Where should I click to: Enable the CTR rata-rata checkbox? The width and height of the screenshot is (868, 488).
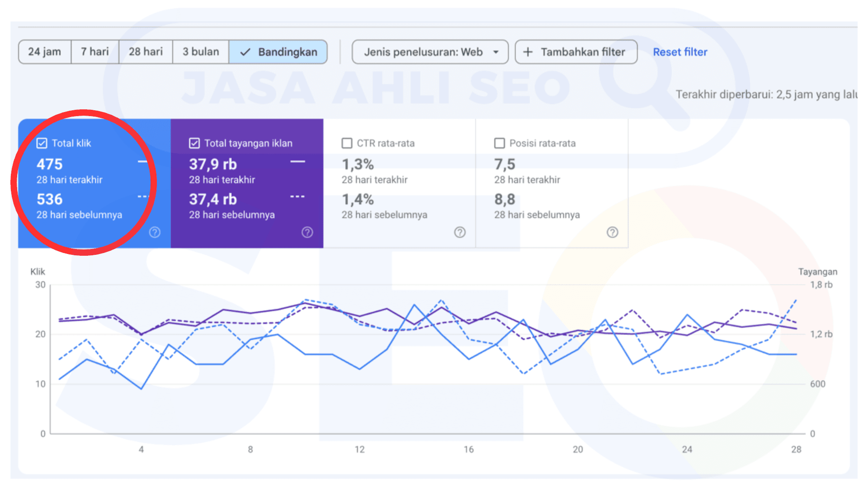tap(347, 143)
